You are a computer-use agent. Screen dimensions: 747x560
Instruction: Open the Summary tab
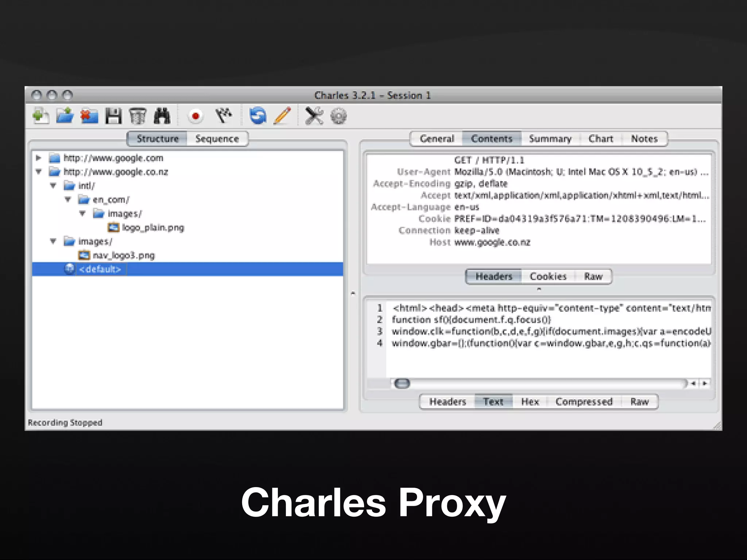[550, 139]
